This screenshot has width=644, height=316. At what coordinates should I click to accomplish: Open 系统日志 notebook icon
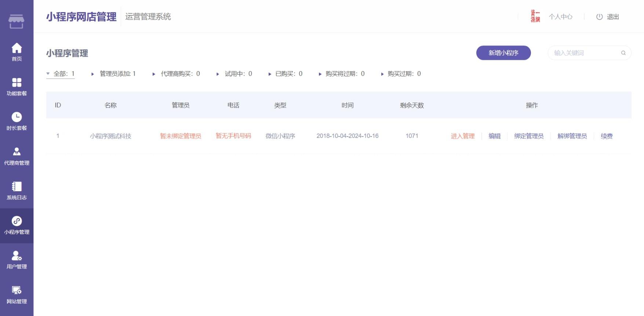17,186
